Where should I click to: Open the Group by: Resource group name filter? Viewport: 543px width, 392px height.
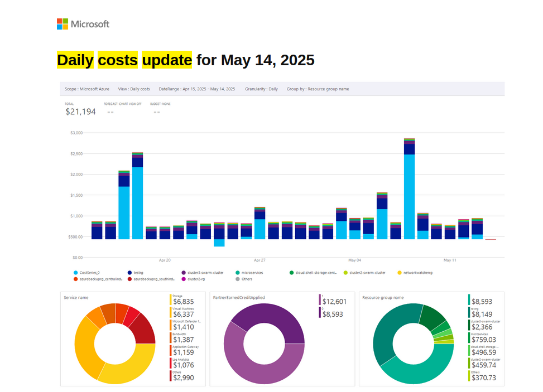pyautogui.click(x=318, y=89)
